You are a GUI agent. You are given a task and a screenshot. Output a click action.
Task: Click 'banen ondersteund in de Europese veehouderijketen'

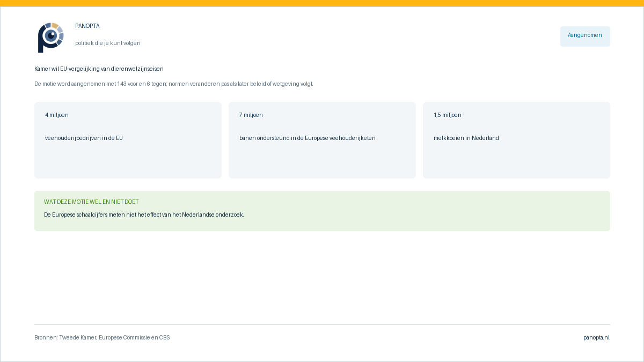coord(308,138)
